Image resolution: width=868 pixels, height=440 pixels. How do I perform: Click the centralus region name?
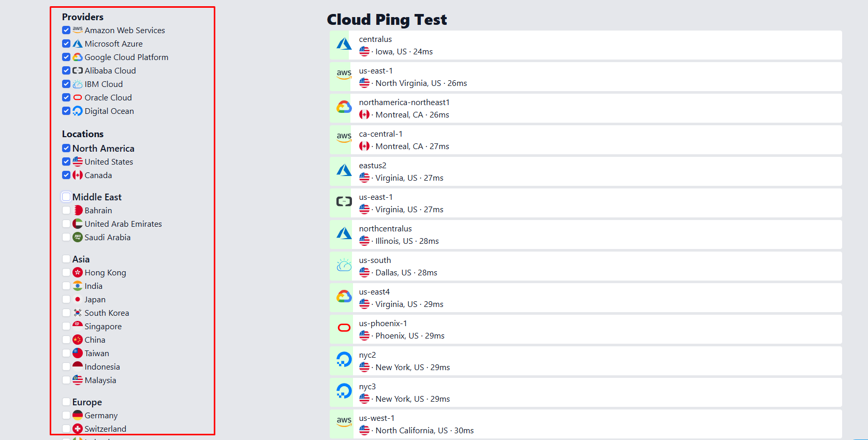click(375, 39)
